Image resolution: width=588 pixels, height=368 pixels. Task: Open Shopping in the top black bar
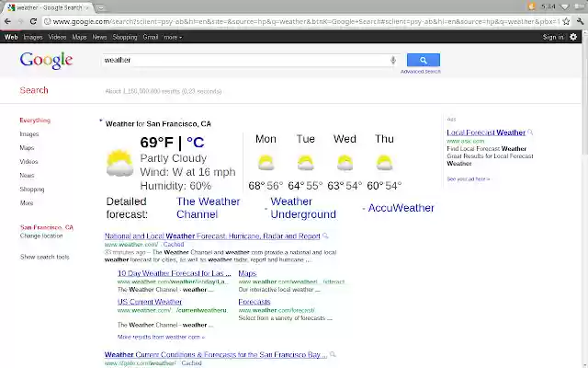click(125, 37)
